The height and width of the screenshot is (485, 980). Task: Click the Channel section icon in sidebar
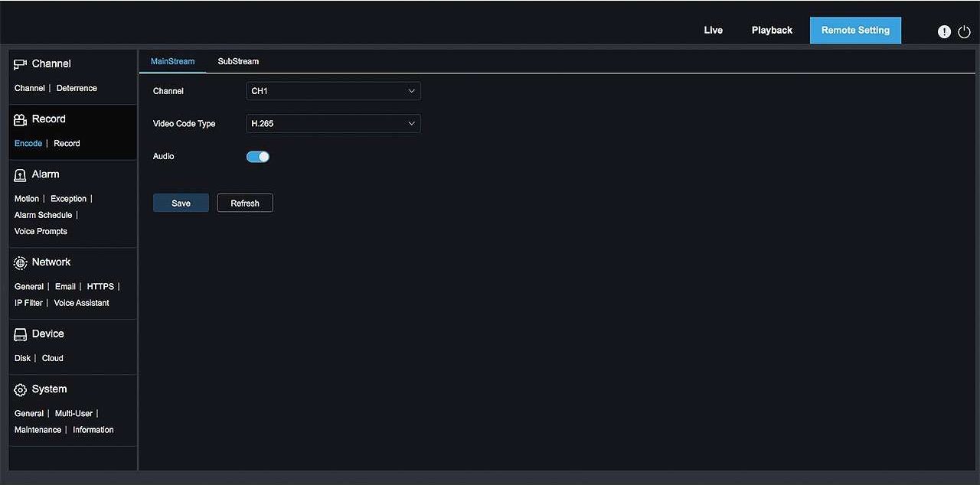coord(20,63)
